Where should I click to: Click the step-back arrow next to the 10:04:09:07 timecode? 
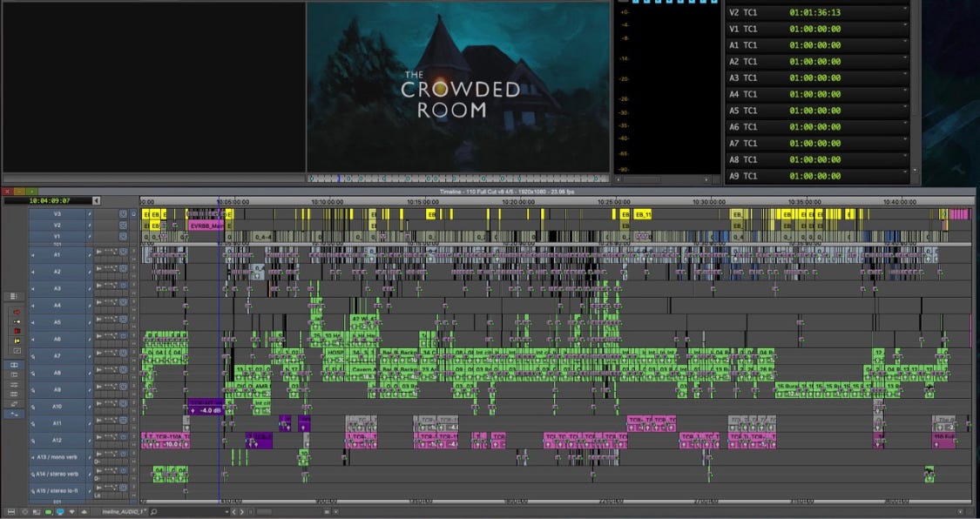point(96,200)
